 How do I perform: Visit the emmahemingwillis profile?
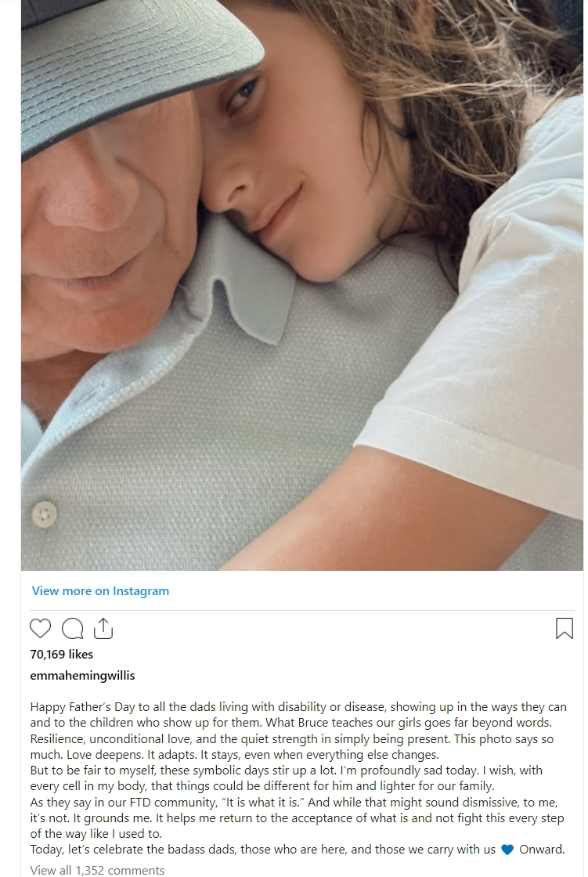82,675
